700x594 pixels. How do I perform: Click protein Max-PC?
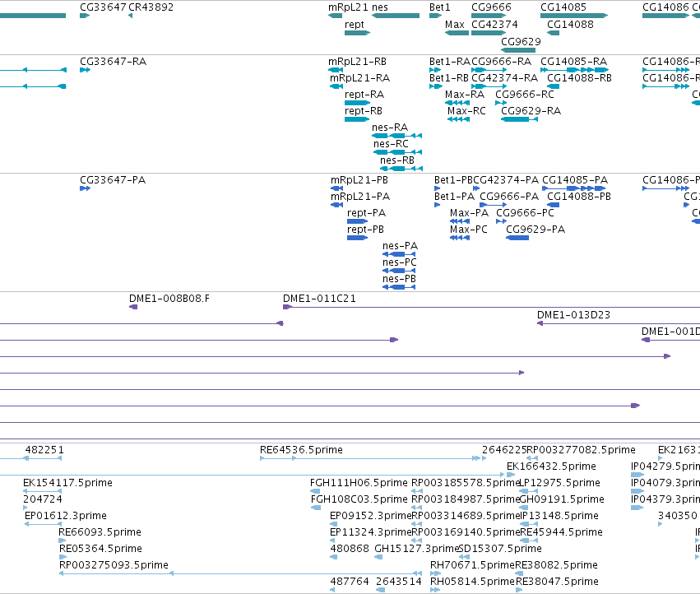(x=460, y=238)
